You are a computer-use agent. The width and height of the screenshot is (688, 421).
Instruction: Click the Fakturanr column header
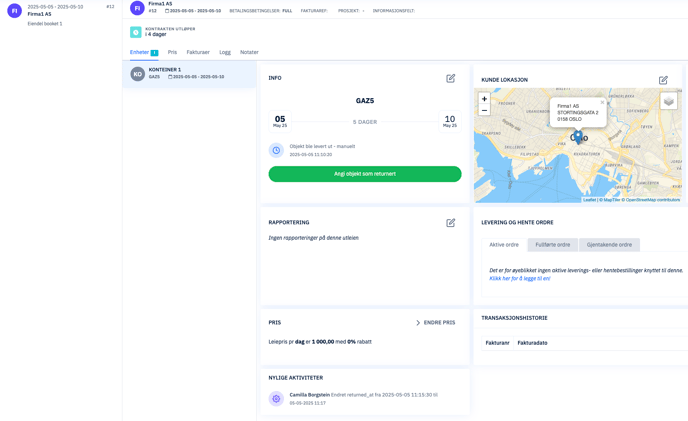[497, 343]
